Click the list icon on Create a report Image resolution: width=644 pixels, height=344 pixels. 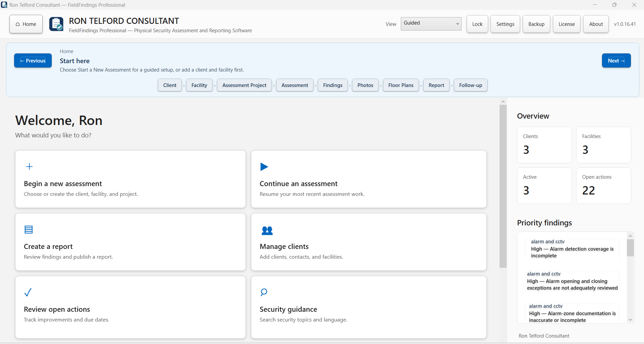(29, 229)
